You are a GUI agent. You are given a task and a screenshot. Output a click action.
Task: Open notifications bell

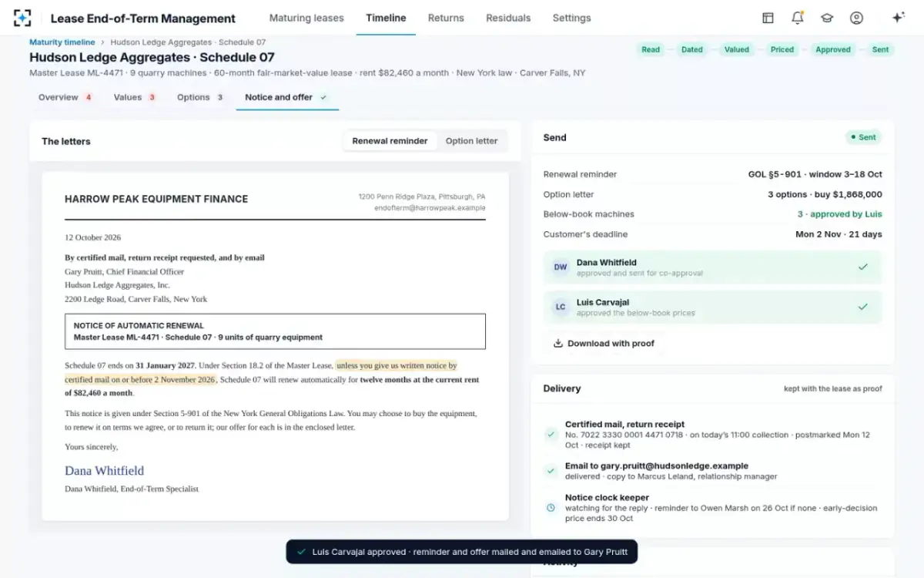click(797, 18)
